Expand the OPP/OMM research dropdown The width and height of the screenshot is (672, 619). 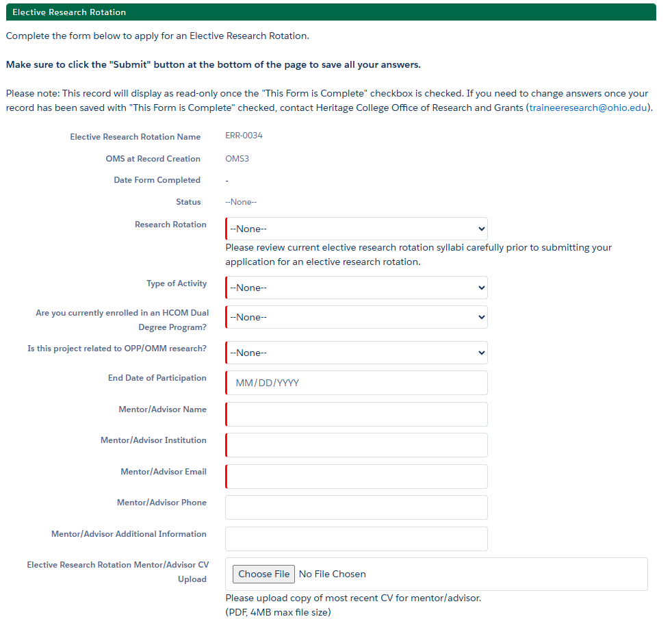(x=356, y=353)
